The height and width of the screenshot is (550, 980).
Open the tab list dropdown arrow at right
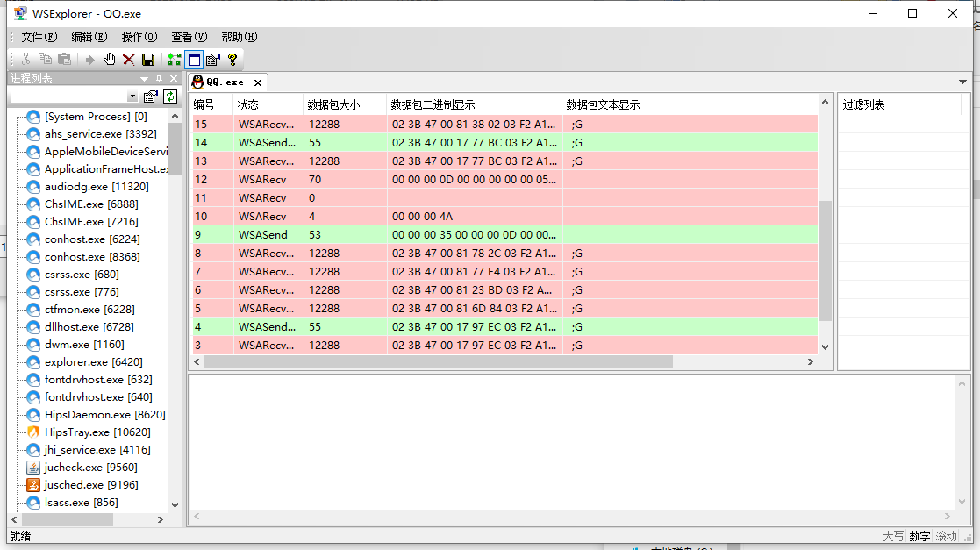962,82
